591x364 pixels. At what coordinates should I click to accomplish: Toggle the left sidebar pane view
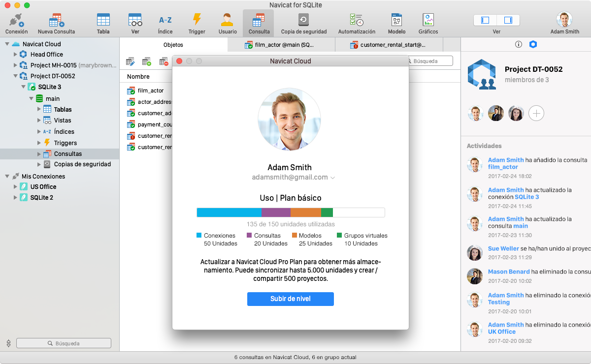(485, 20)
